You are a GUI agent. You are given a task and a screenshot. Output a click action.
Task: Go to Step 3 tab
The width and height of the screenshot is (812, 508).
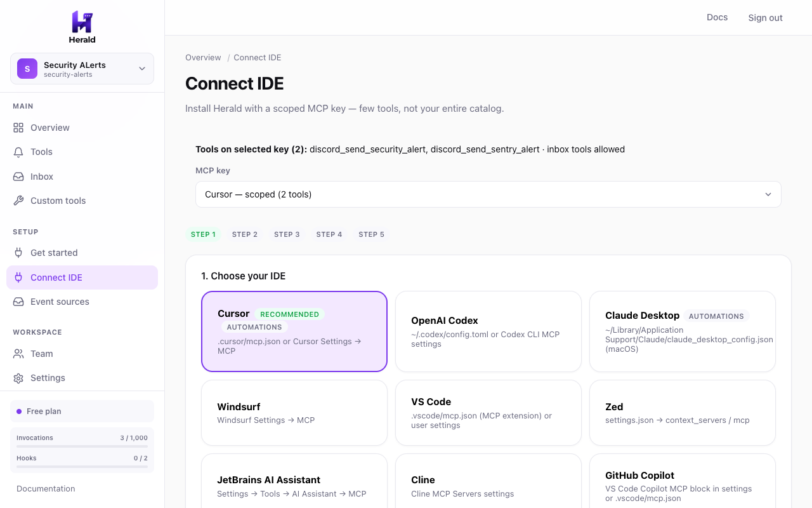point(287,234)
